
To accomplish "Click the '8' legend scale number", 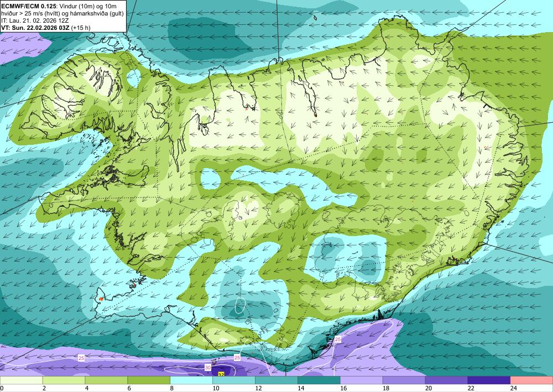I will click(x=172, y=388).
